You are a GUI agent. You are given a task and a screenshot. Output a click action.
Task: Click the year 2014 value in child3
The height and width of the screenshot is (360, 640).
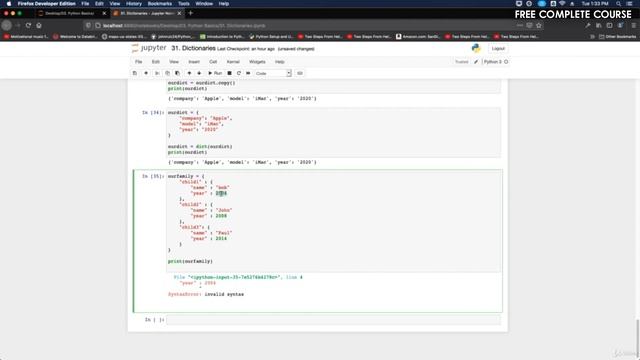click(221, 238)
